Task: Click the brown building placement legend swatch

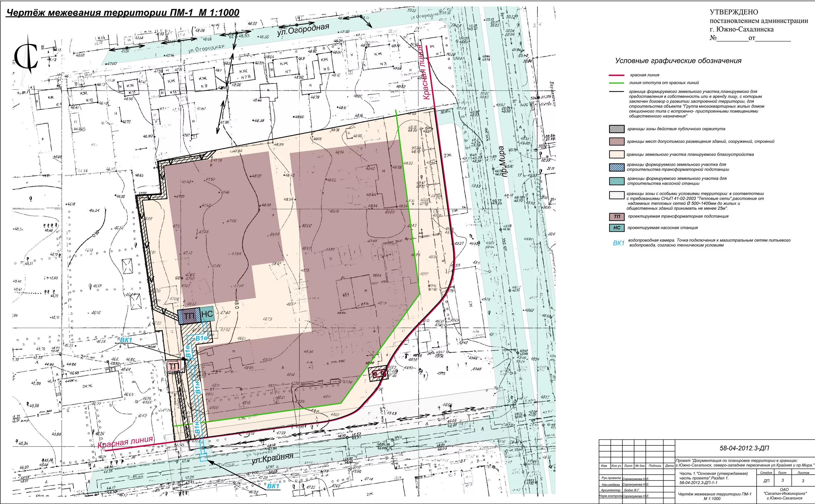Action: click(x=617, y=142)
